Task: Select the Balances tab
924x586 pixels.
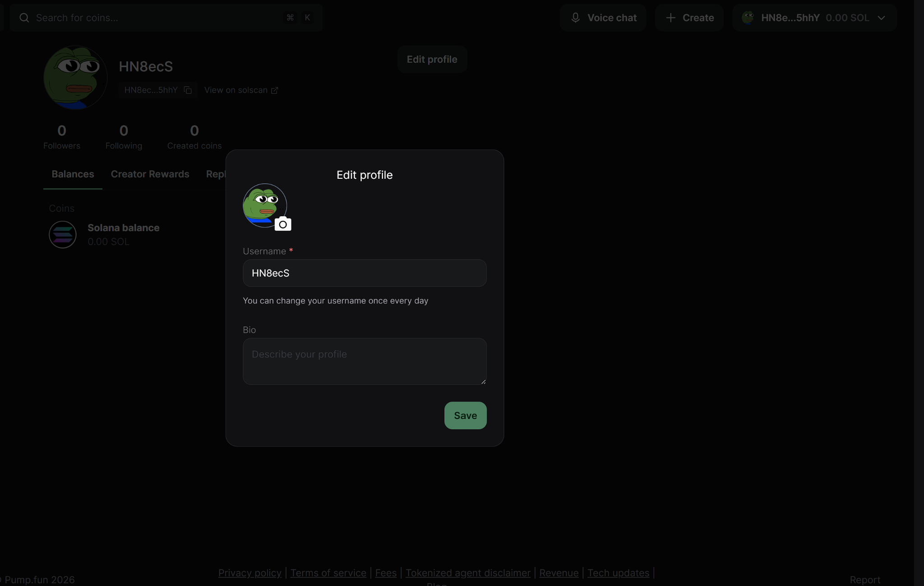Action: [73, 174]
